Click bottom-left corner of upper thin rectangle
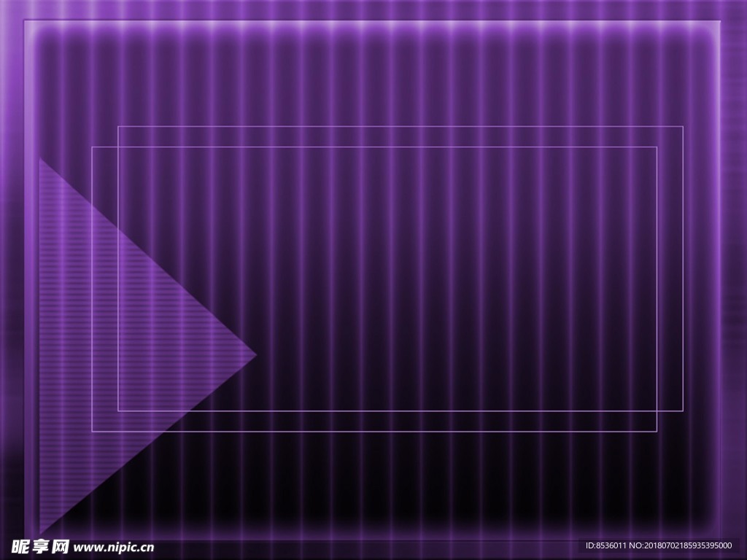 point(118,411)
